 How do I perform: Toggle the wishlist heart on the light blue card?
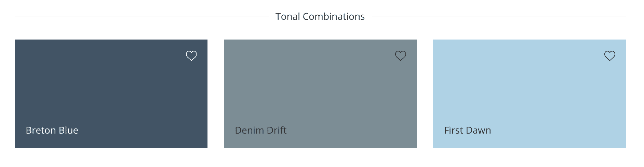pyautogui.click(x=610, y=56)
